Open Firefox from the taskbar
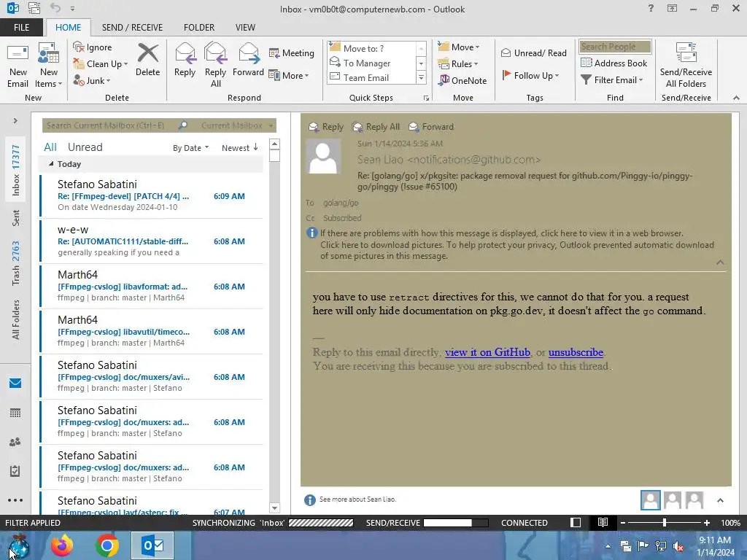This screenshot has width=747, height=560. point(62,545)
